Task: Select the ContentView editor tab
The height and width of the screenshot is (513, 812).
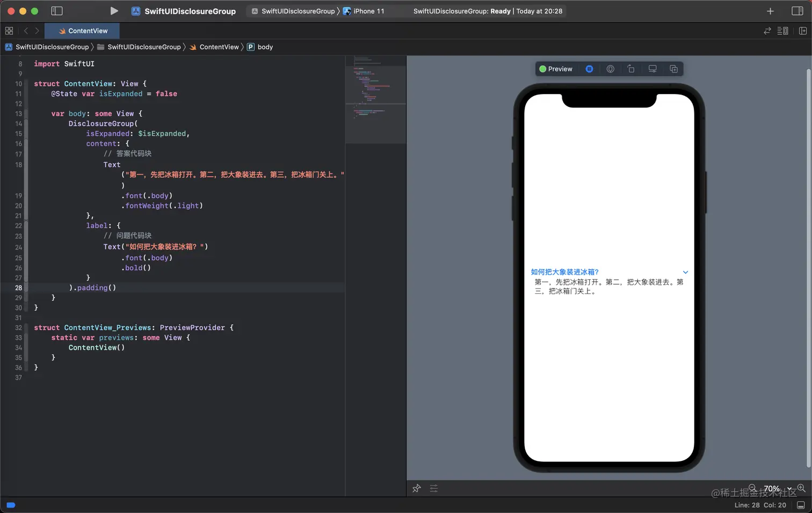Action: point(83,31)
